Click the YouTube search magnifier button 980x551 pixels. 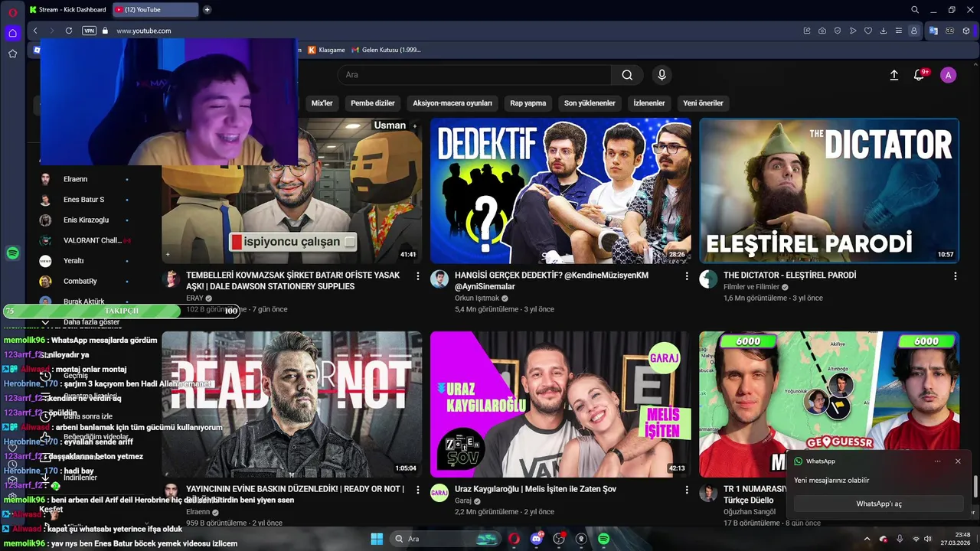(627, 75)
